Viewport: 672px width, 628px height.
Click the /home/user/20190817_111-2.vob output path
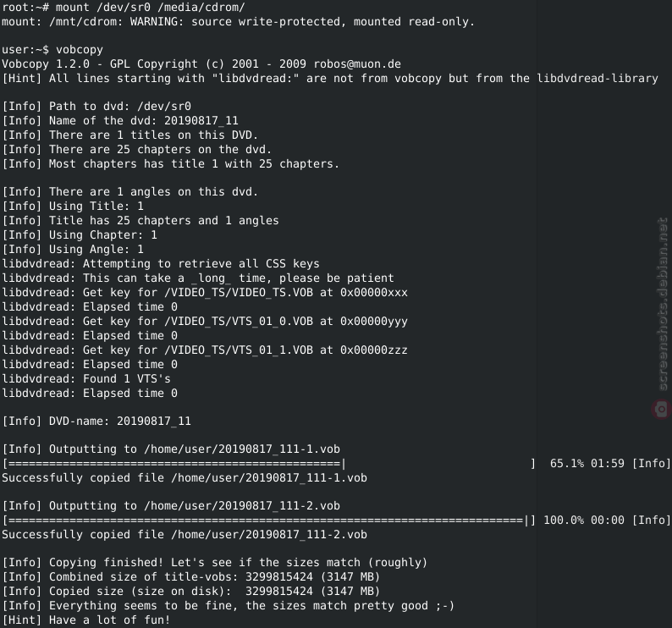click(242, 506)
